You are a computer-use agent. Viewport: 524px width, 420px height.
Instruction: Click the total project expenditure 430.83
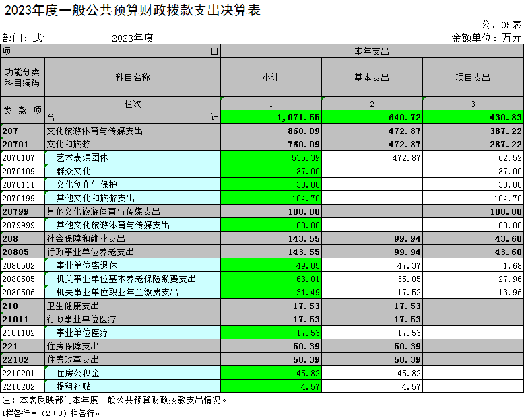point(473,117)
